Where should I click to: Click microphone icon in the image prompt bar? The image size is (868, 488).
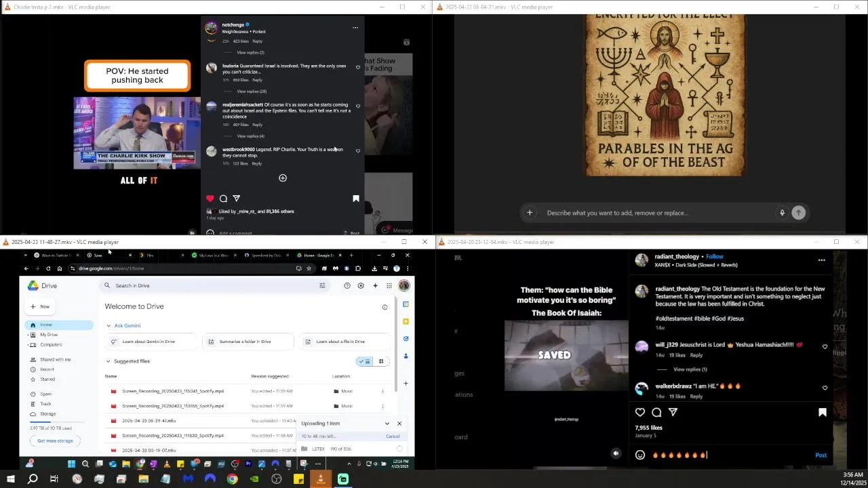pos(782,213)
